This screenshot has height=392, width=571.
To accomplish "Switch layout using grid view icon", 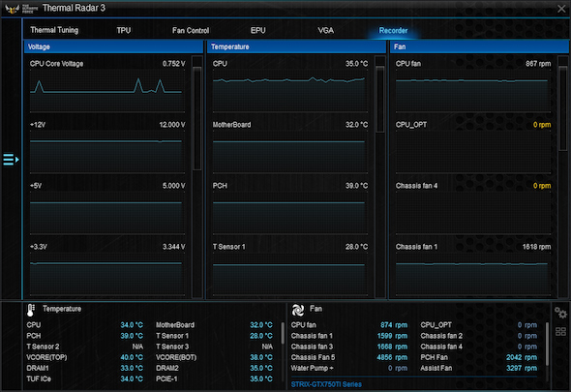I will point(560,332).
